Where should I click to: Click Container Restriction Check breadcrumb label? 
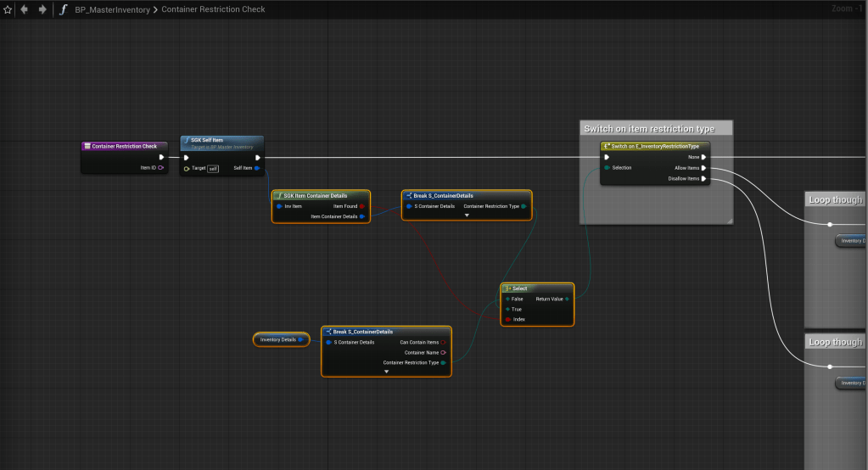[x=213, y=9]
